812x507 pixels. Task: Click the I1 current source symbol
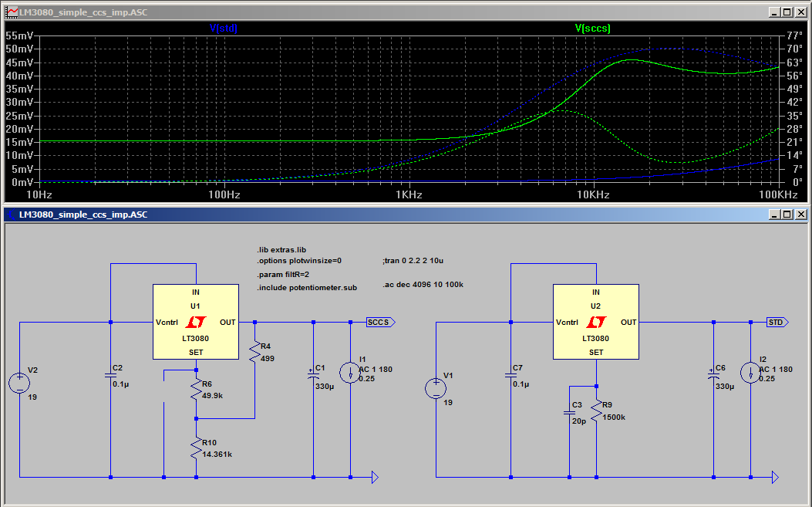[x=350, y=373]
